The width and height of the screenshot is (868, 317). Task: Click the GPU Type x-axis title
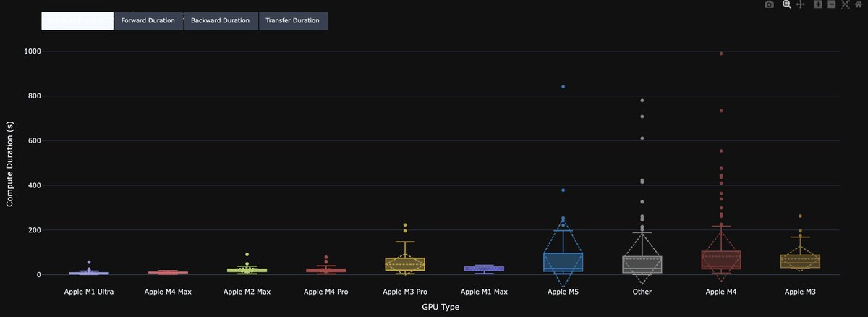[x=441, y=307]
